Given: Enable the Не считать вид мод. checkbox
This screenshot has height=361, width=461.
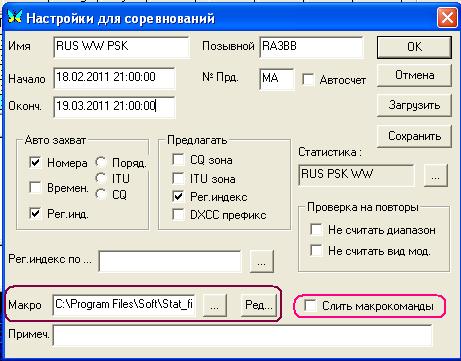Looking at the screenshot, I should point(316,250).
